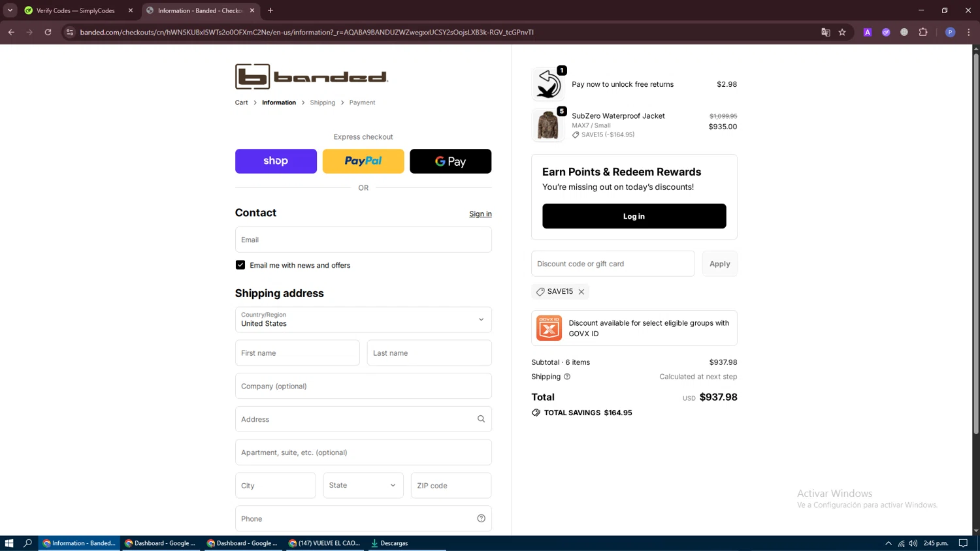Click the address search magnifier icon
The width and height of the screenshot is (980, 551).
pos(481,419)
